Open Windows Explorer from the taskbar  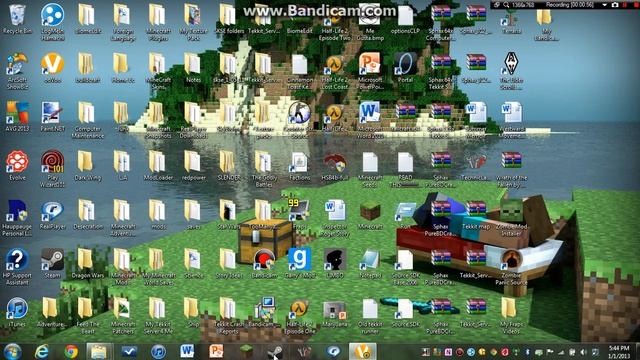(x=99, y=351)
